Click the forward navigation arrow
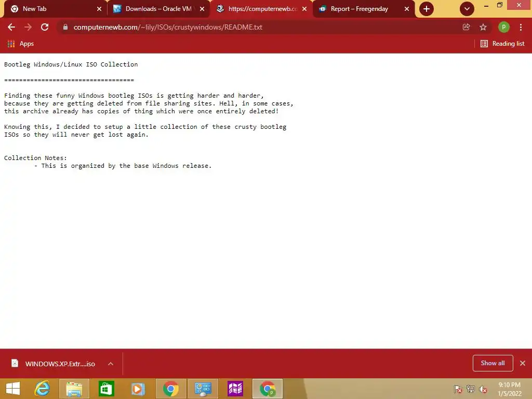 [x=28, y=27]
